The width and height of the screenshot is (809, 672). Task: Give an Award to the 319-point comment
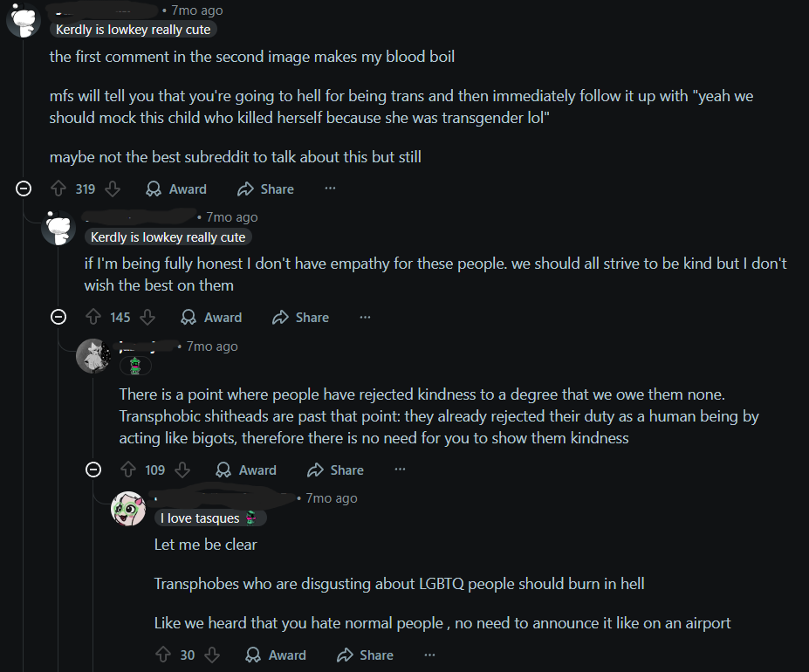pyautogui.click(x=176, y=189)
